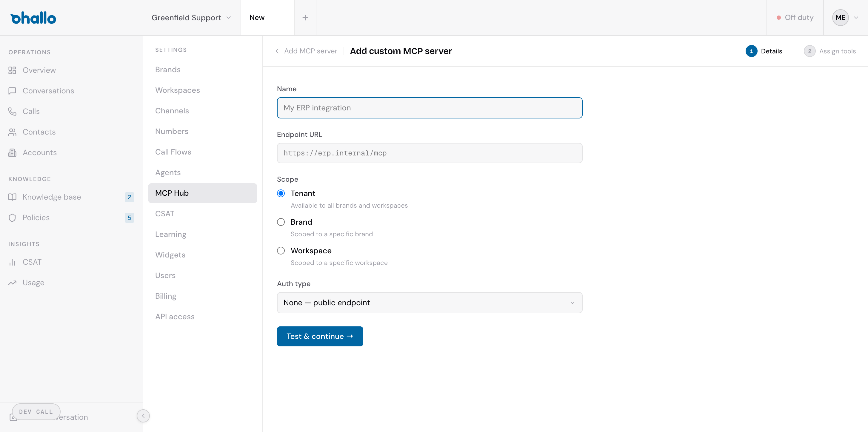Click the Conversations chat bubble icon
The width and height of the screenshot is (868, 432).
click(13, 91)
